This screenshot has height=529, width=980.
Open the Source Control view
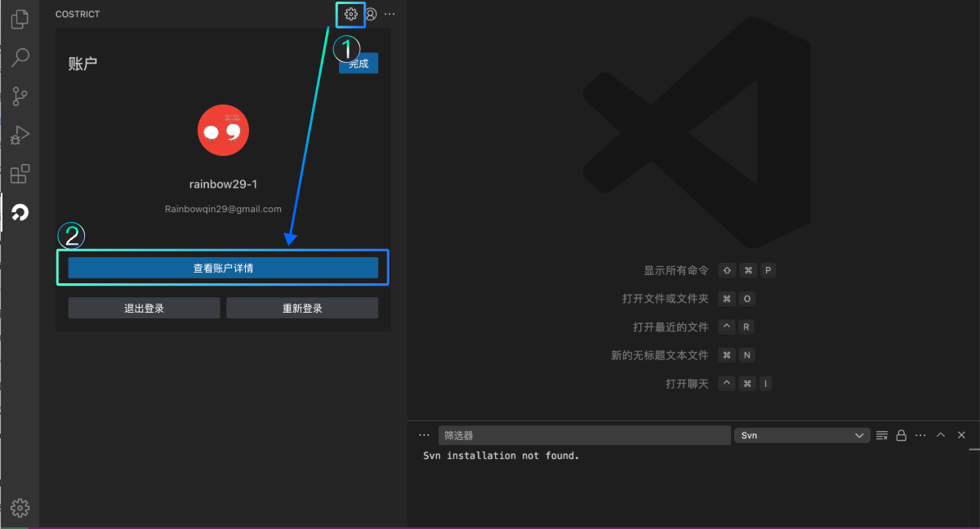[x=20, y=96]
